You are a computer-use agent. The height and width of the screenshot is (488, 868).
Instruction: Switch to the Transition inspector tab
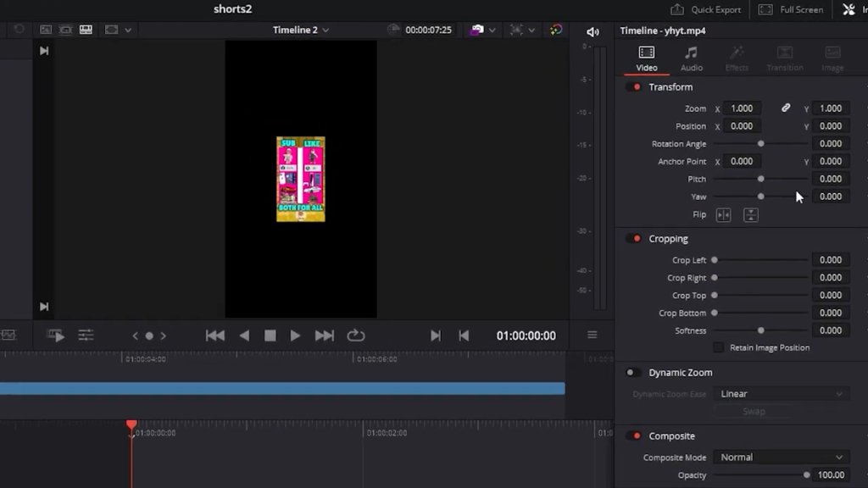(x=784, y=59)
